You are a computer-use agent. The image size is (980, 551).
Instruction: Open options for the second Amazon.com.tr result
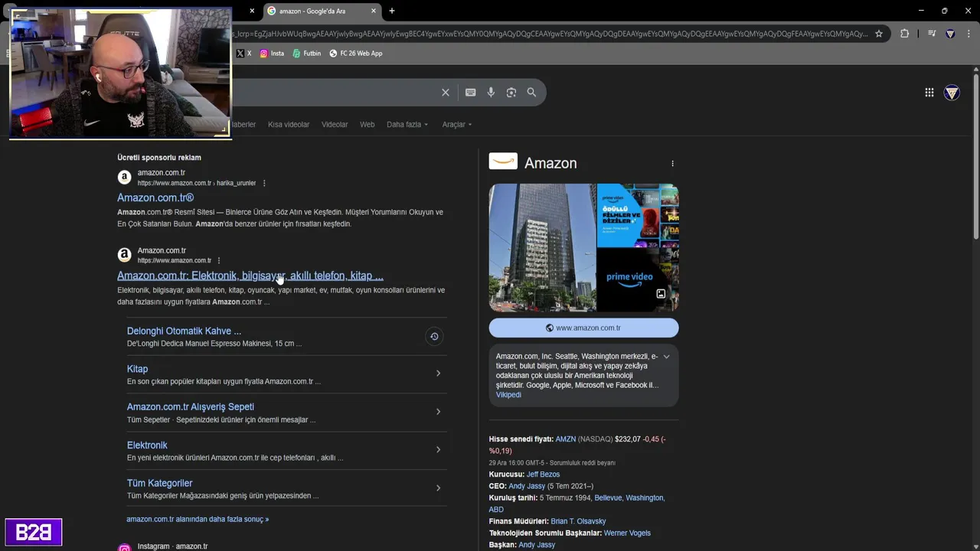(219, 261)
